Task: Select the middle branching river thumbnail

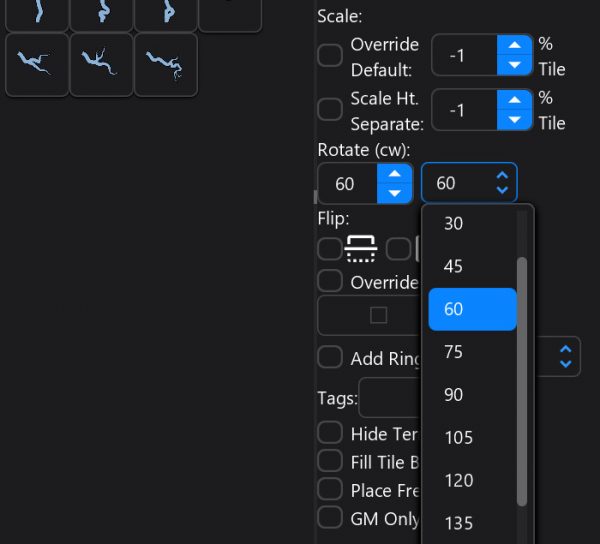Action: pos(101,64)
